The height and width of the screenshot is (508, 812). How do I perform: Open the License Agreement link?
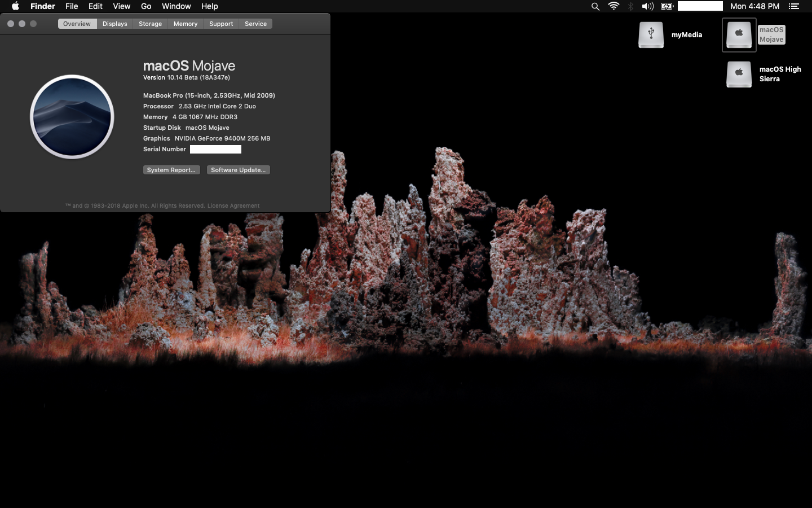point(233,206)
